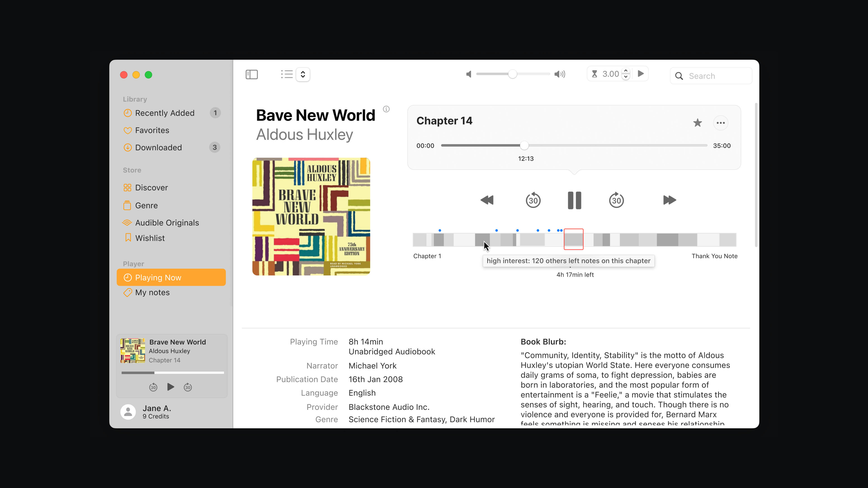This screenshot has height=488, width=868.
Task: Toggle the sidebar panel icon
Action: click(x=251, y=74)
